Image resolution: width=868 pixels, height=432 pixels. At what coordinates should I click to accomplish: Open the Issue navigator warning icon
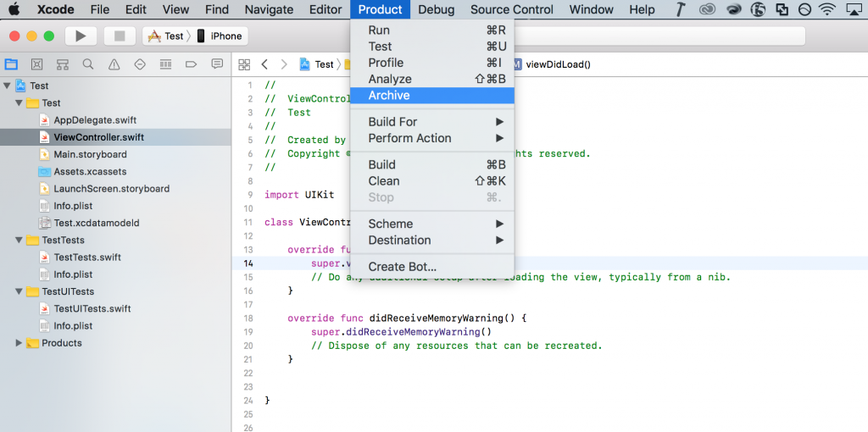pyautogui.click(x=114, y=64)
